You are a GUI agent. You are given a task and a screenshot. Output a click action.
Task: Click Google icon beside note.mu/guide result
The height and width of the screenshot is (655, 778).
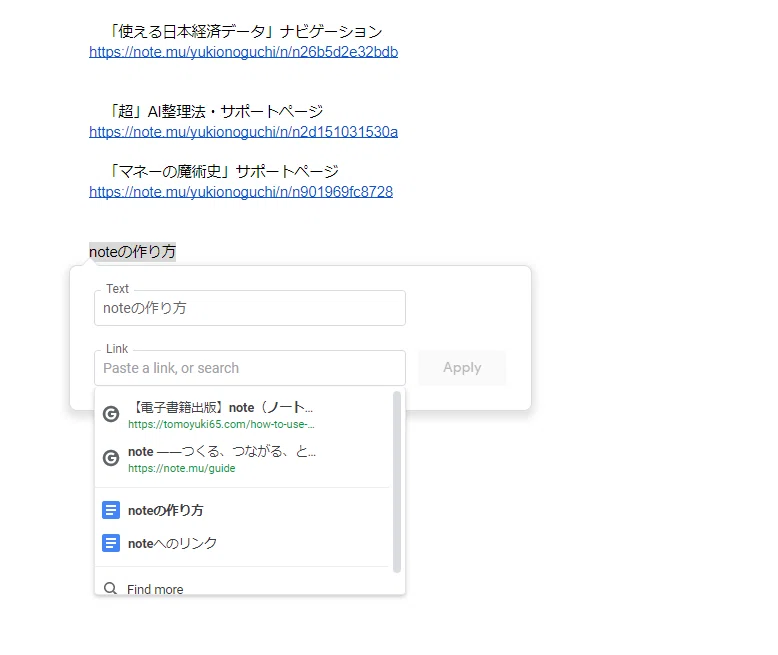tap(111, 458)
